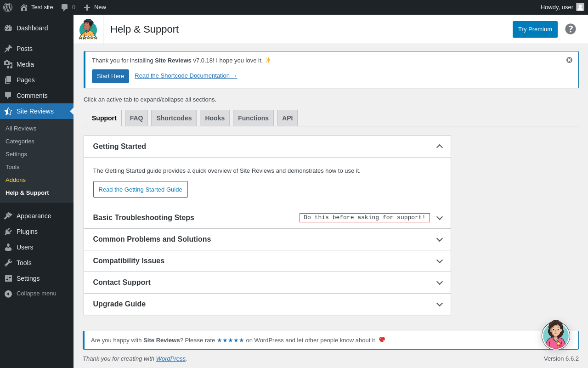Click the WordPress logo icon
Screen dimensions: 588x368
[x=8, y=7]
